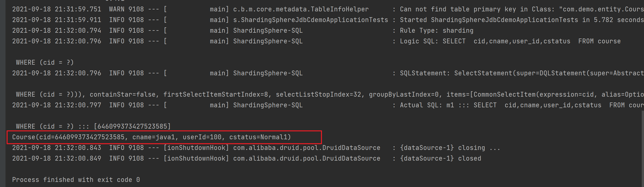The height and width of the screenshot is (187, 644).
Task: Click the first [ionShutdownHook] thread name
Action: pyautogui.click(x=196, y=148)
